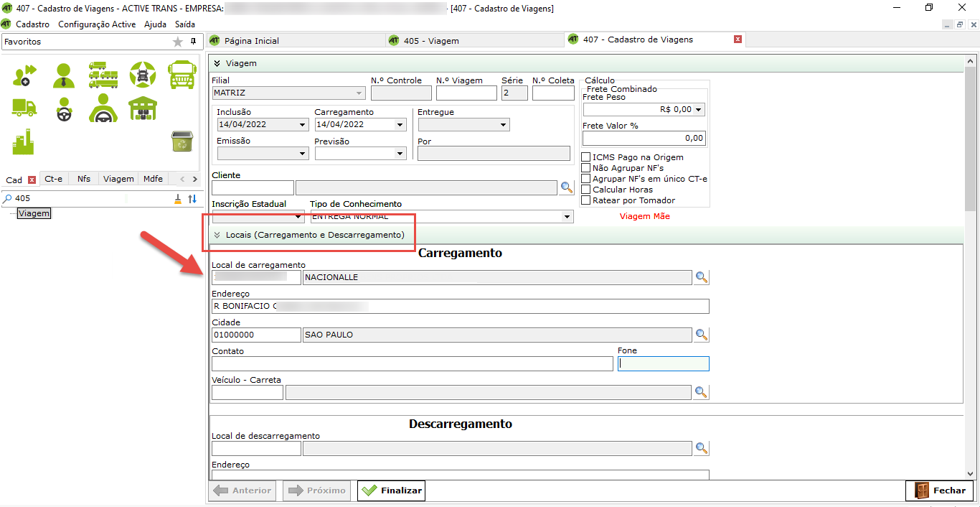The image size is (980, 507).
Task: Click the Finalizar button
Action: point(391,490)
